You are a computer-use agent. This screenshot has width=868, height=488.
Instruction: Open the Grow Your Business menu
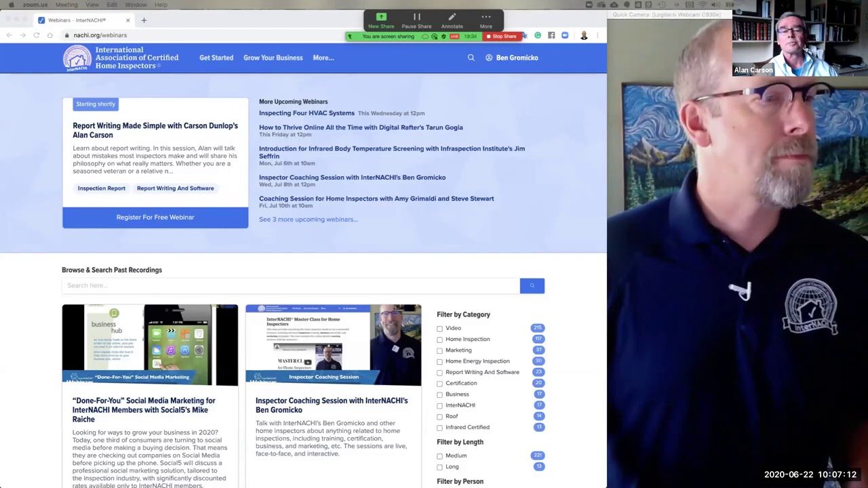(x=273, y=58)
